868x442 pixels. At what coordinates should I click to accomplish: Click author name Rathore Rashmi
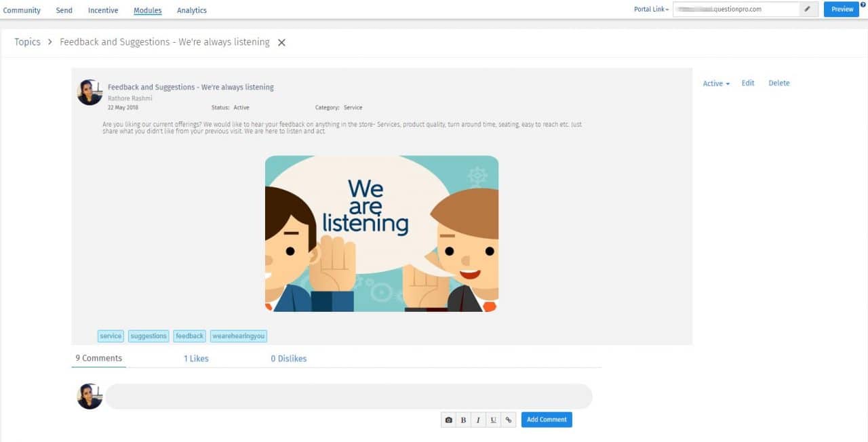pos(130,98)
